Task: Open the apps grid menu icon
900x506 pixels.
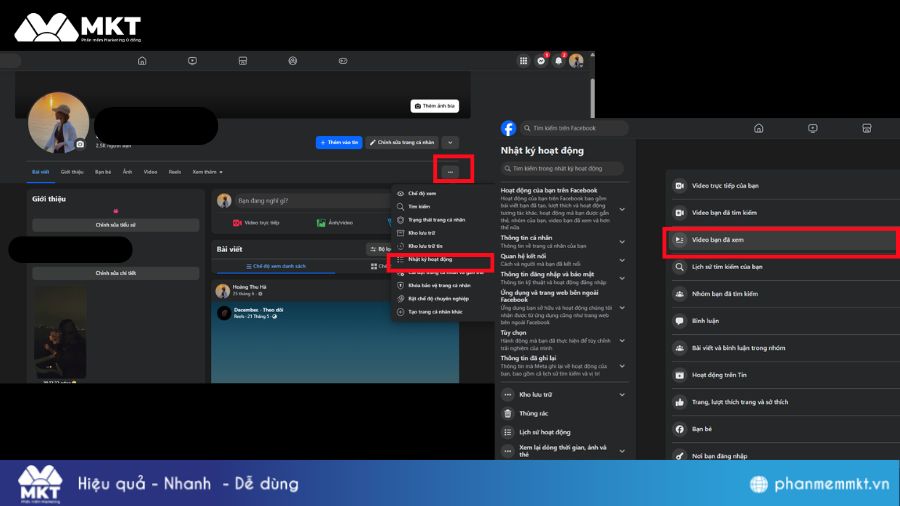Action: (523, 61)
